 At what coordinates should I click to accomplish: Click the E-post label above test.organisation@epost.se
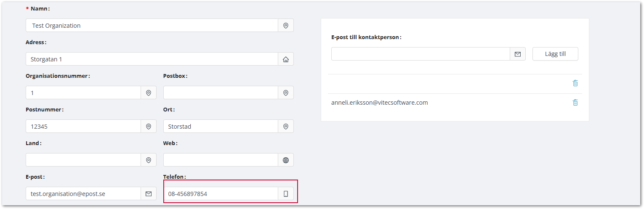pyautogui.click(x=35, y=177)
